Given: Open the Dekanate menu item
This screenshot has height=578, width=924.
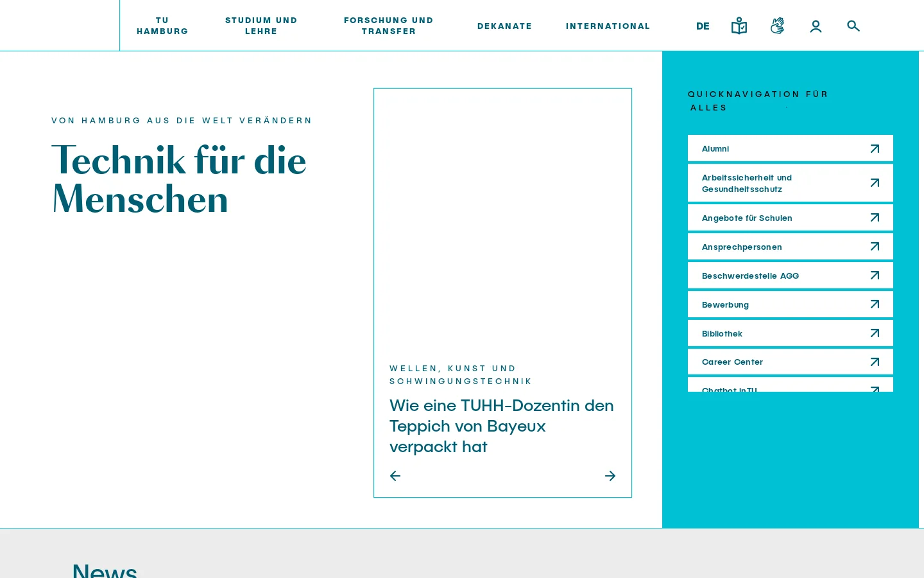Looking at the screenshot, I should (504, 26).
